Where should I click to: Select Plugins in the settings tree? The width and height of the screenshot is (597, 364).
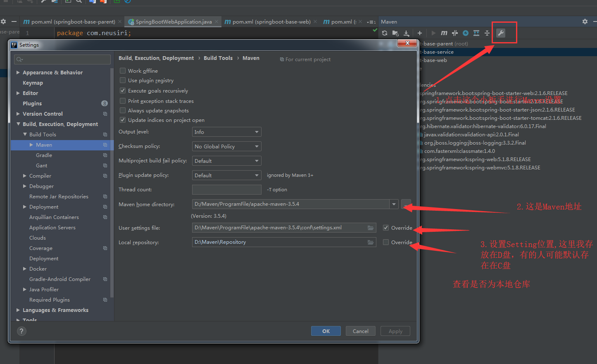(32, 103)
